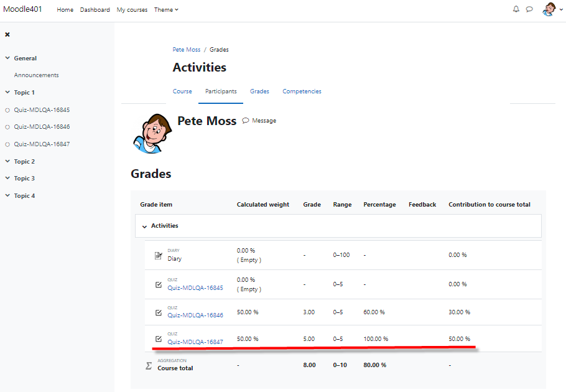
Task: Click the Percentage column header
Action: pyautogui.click(x=379, y=204)
